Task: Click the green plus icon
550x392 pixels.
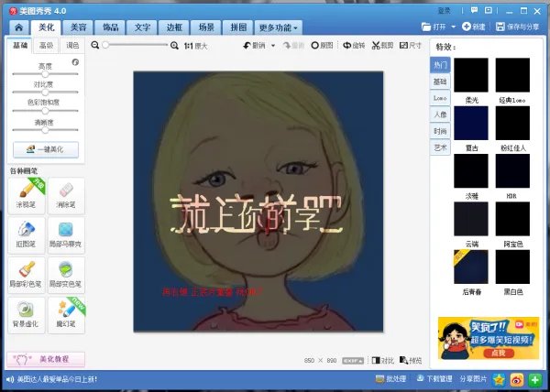Action: (535, 379)
